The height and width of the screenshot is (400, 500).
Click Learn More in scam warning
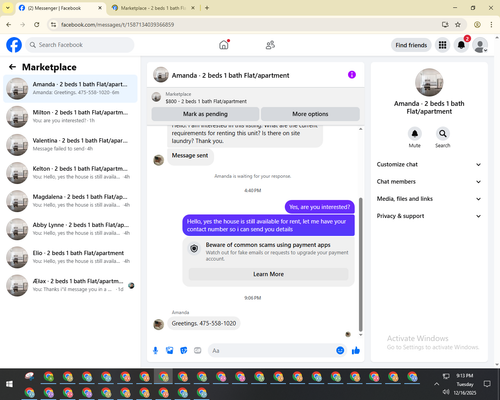(268, 274)
